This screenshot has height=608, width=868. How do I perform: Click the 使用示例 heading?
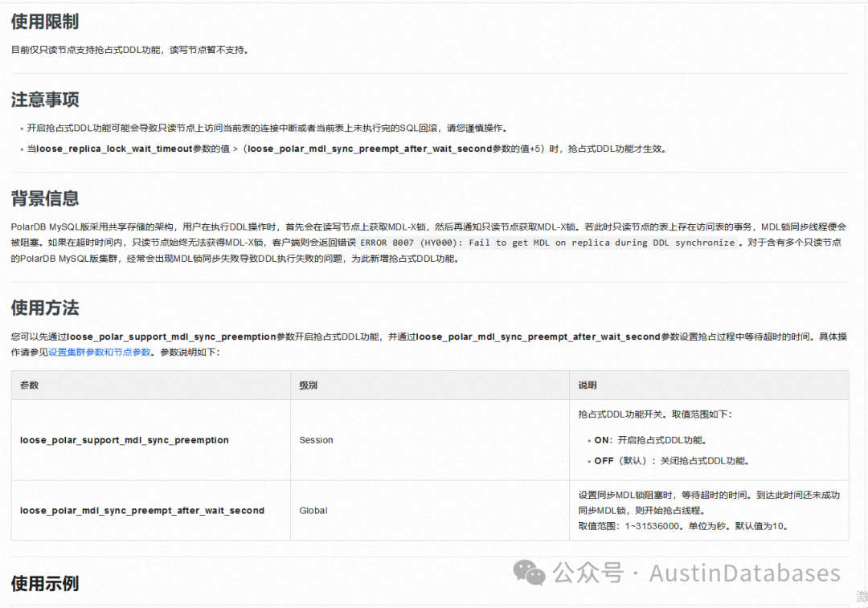[x=45, y=583]
